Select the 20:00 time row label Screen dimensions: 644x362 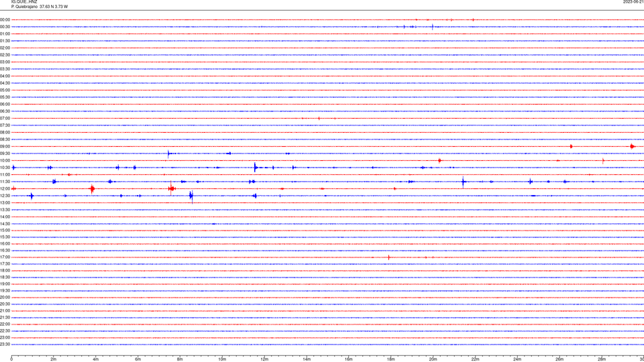point(5,298)
